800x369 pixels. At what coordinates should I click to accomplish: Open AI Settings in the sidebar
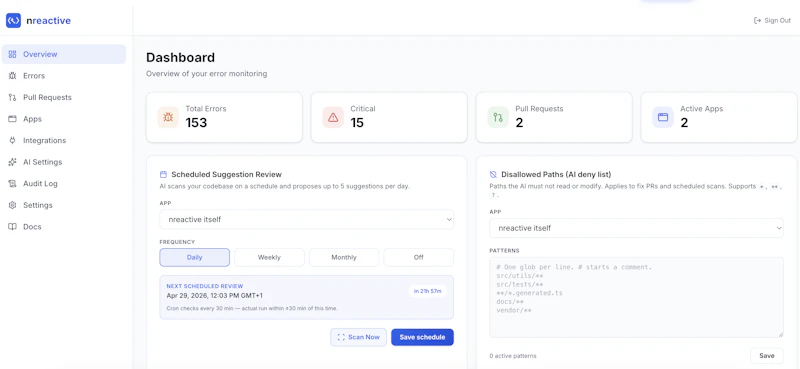64,162
